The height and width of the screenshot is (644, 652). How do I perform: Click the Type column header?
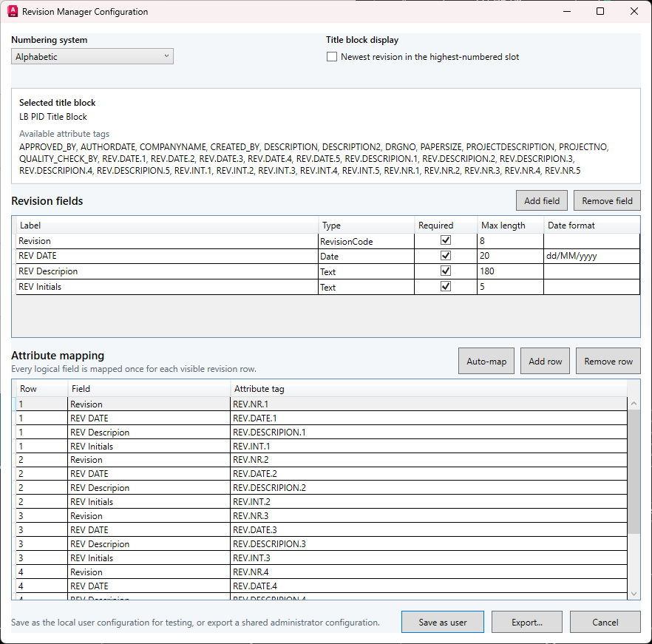pos(367,225)
